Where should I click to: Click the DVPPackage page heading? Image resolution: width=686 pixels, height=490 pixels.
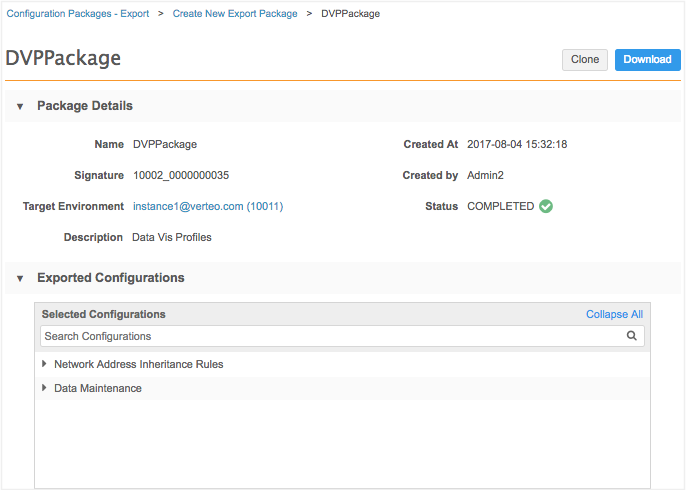(63, 58)
